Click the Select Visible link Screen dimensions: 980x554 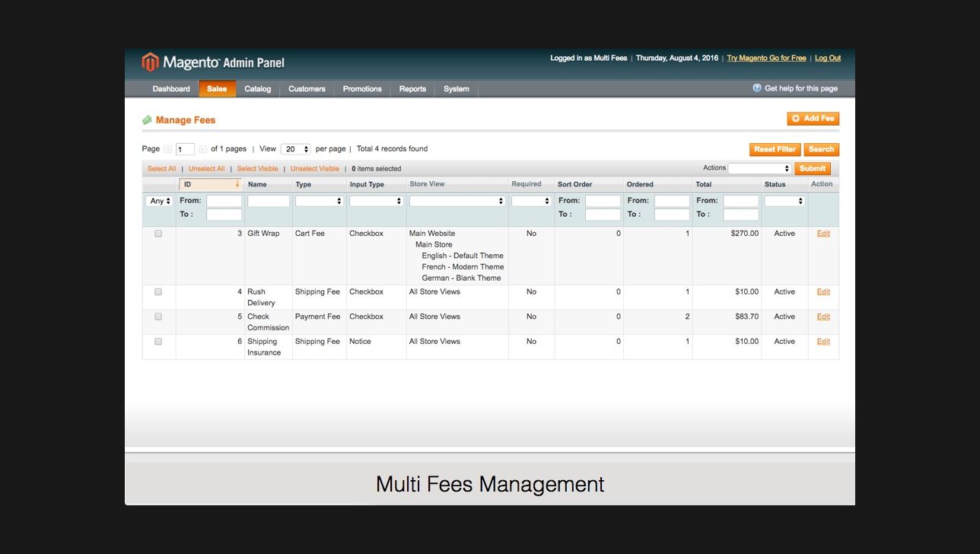click(x=258, y=169)
